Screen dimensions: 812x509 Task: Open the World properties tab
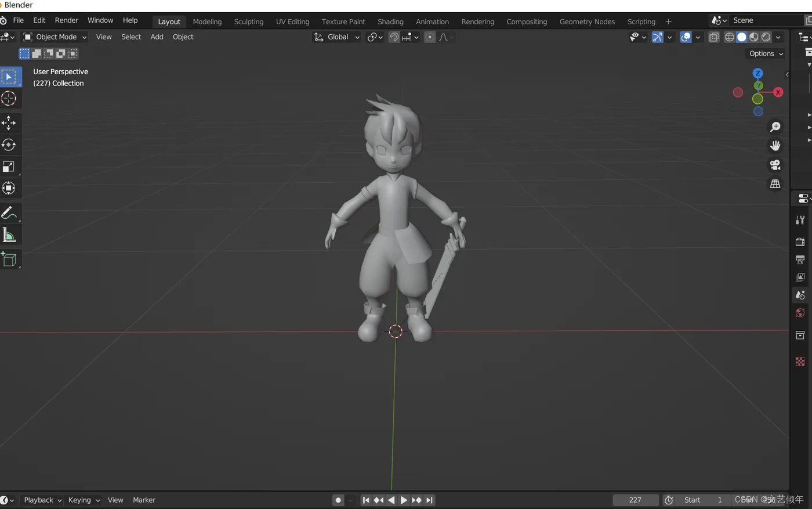[800, 313]
